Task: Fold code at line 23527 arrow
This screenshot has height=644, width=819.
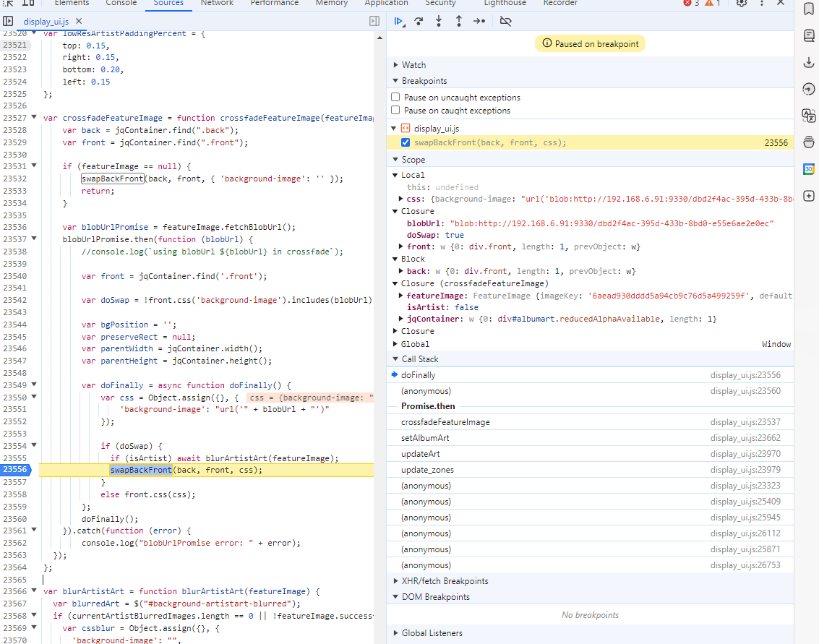Action: click(x=34, y=117)
